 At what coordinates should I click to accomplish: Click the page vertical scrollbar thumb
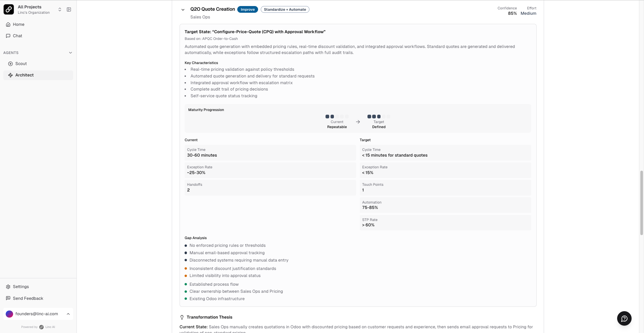(x=642, y=203)
